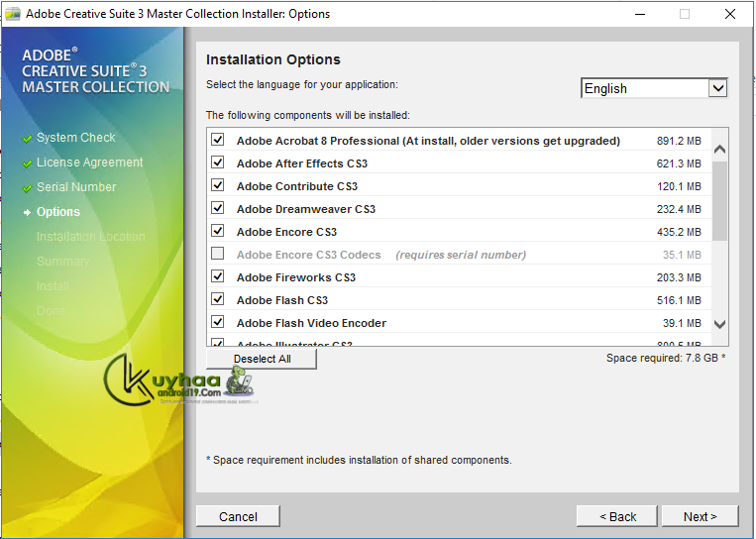The image size is (756, 539).
Task: Uncheck Adobe Fireworks CS3 checkbox
Action: [x=217, y=276]
